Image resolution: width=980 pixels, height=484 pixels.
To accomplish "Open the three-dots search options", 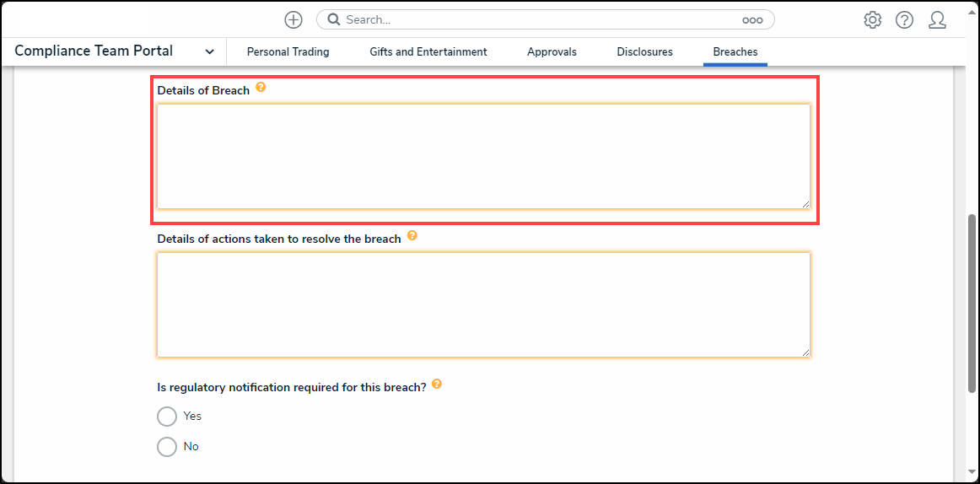I will (751, 20).
